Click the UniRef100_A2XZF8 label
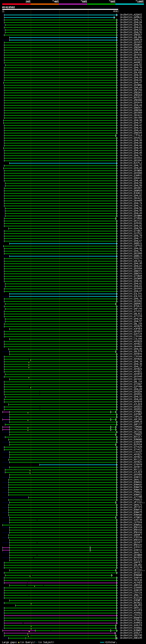 click(x=131, y=610)
